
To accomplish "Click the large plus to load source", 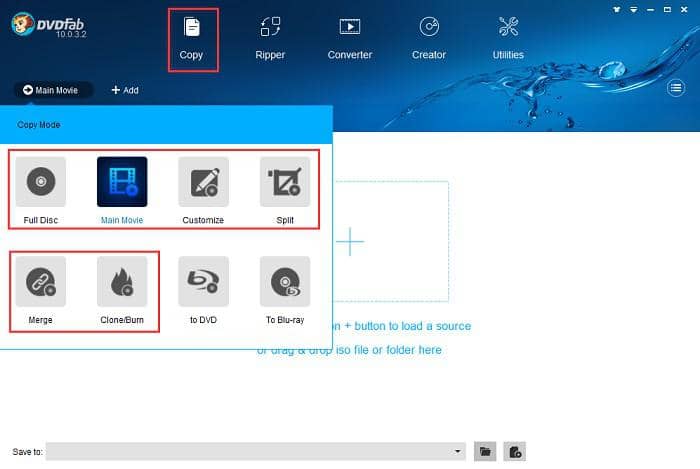I will tap(350, 241).
